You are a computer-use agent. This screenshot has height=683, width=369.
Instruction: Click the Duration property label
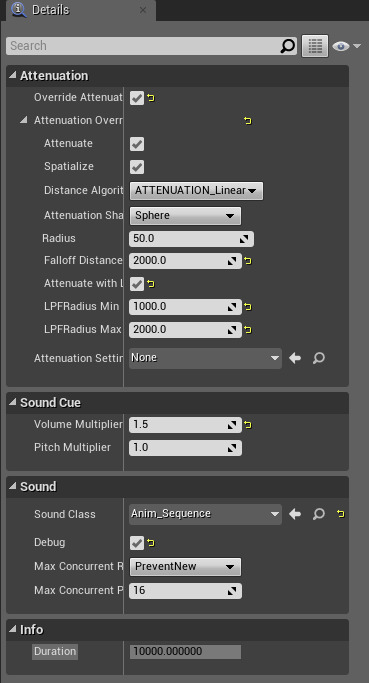[55, 652]
